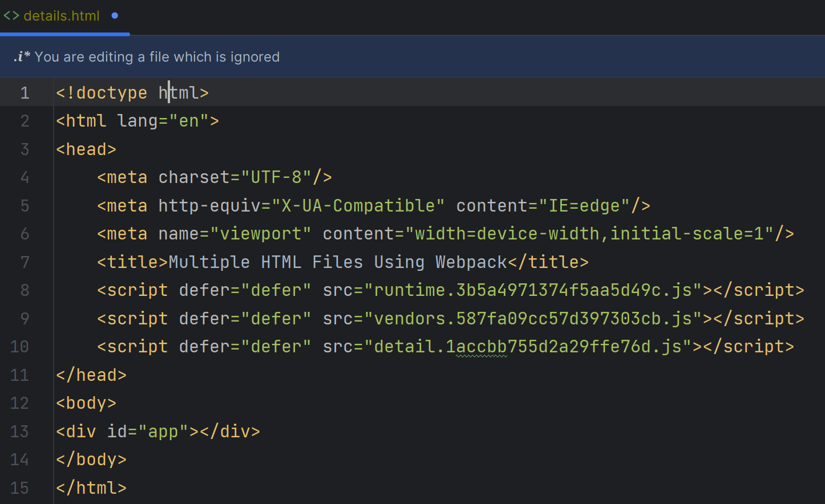
Task: Click the "UTF-8" charset value
Action: tap(277, 177)
